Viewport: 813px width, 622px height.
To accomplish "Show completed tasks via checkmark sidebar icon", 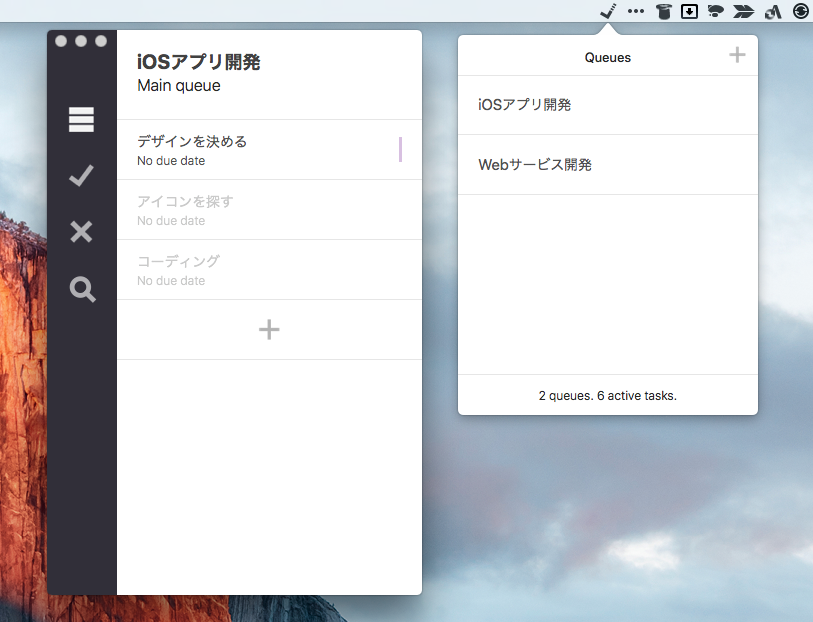I will [x=81, y=176].
